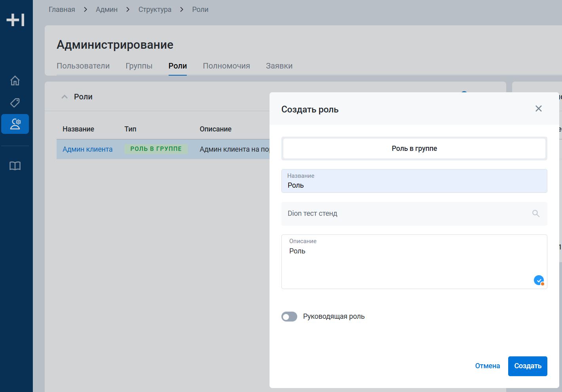
Task: Open the Админ клиента role link
Action: pyautogui.click(x=87, y=149)
